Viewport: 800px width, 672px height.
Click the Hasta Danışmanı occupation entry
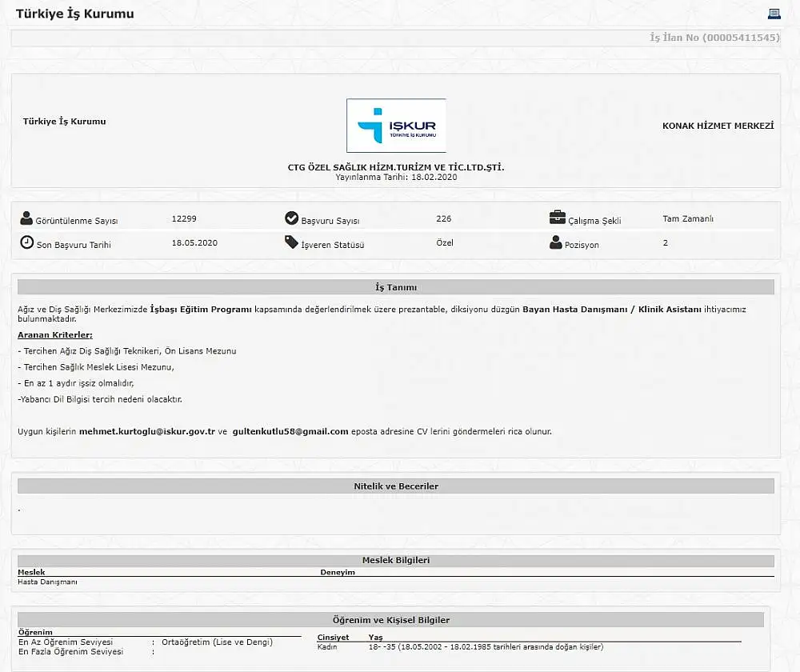[47, 582]
